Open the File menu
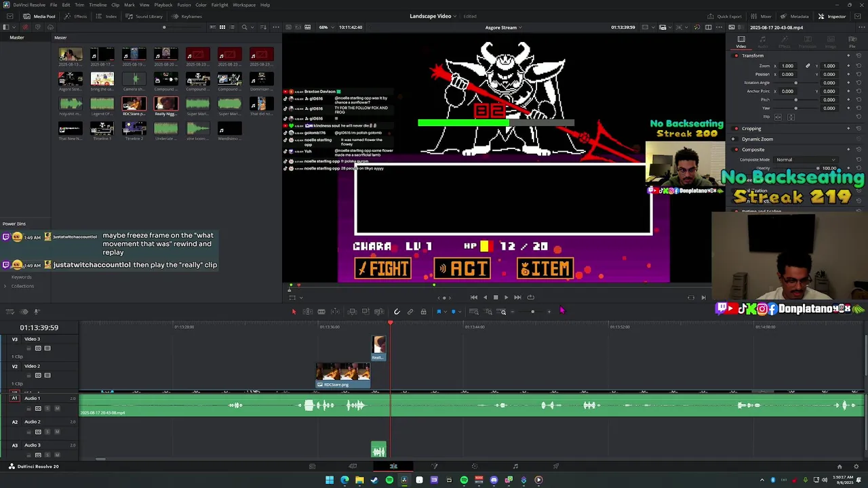 tap(54, 5)
